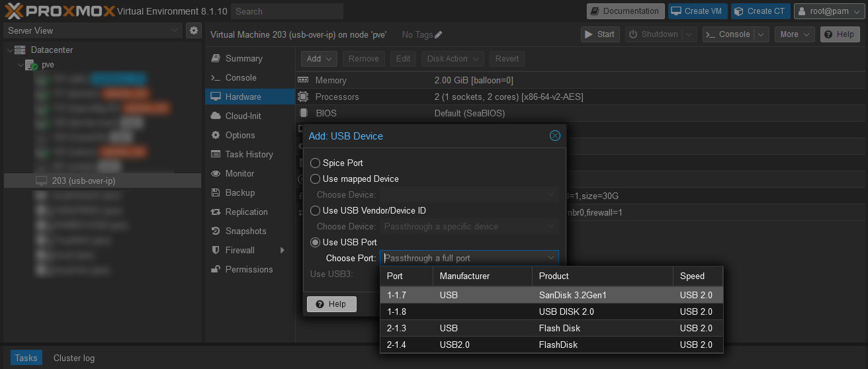
Task: Close the Add USB Device dialog
Action: (555, 136)
